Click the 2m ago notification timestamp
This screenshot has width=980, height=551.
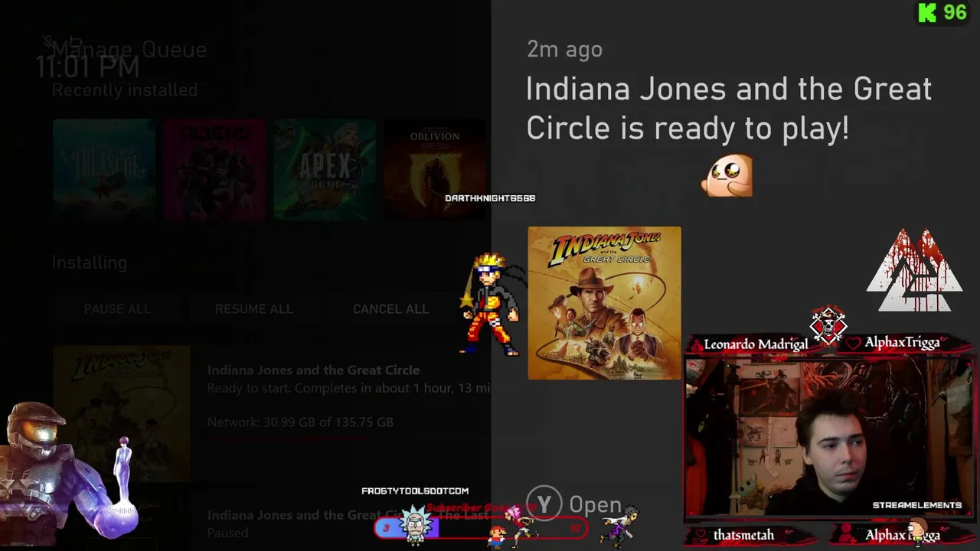coord(564,50)
